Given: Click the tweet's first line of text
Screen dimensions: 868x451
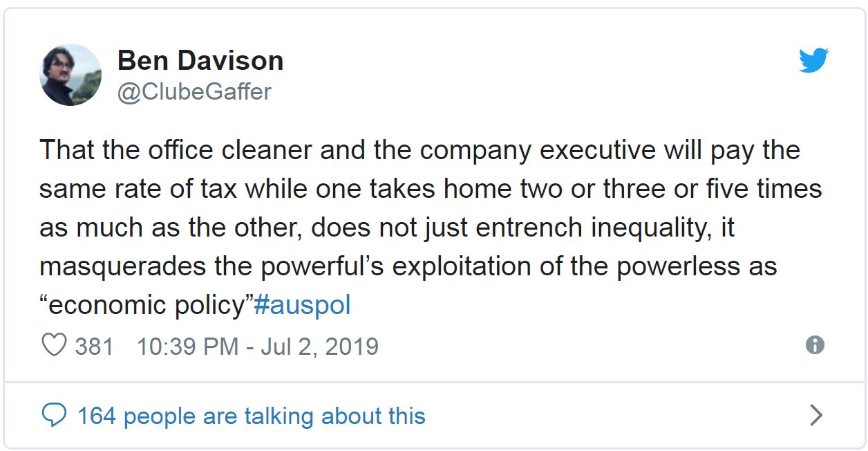Looking at the screenshot, I should [419, 150].
